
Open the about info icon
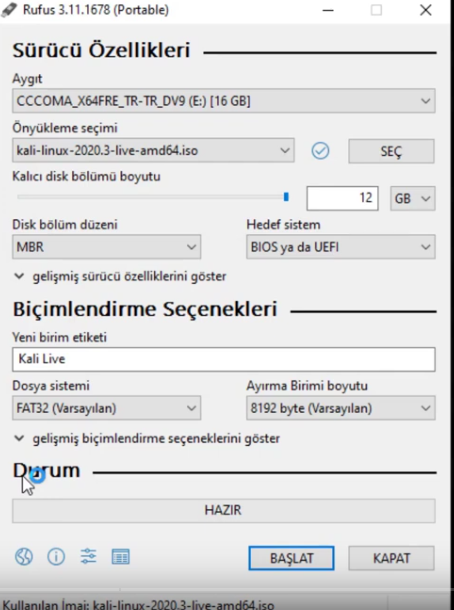pyautogui.click(x=56, y=557)
